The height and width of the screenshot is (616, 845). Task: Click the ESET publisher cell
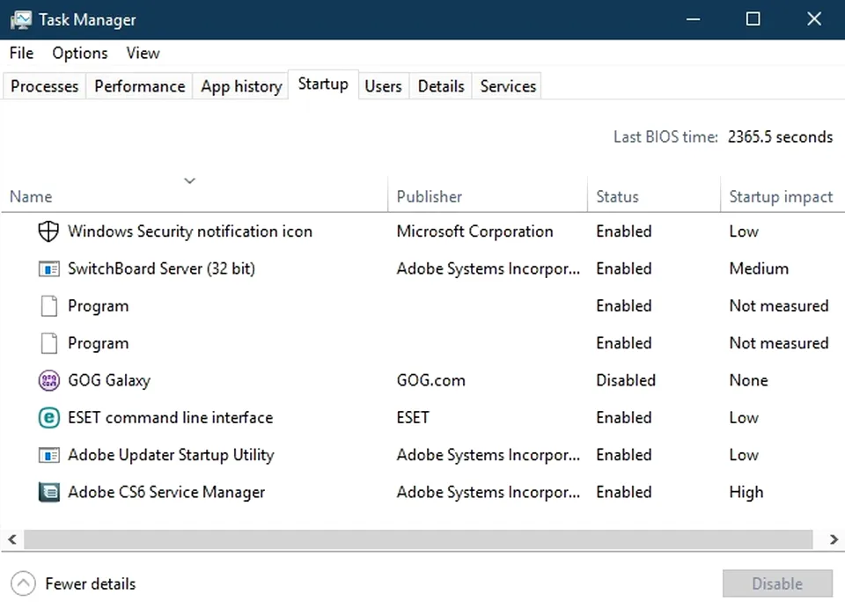pos(413,418)
